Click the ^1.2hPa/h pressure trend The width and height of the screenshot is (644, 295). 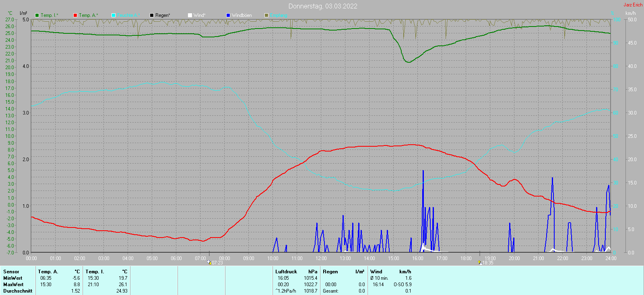[286, 291]
